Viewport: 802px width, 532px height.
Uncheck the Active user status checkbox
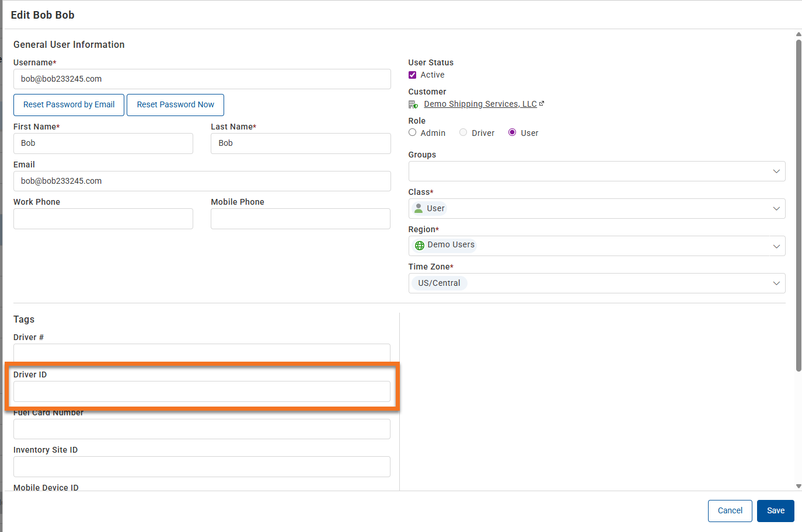tap(413, 75)
